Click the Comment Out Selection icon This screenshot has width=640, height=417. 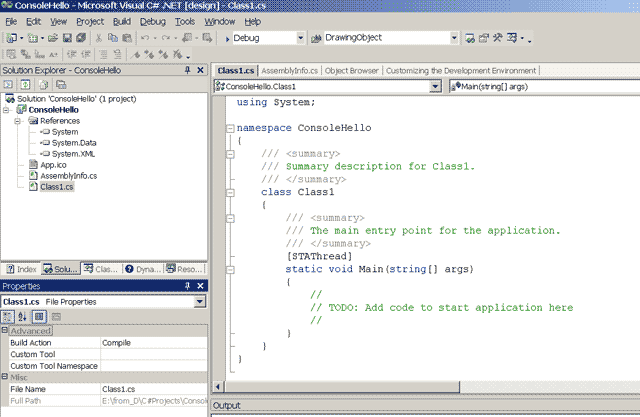(104, 54)
